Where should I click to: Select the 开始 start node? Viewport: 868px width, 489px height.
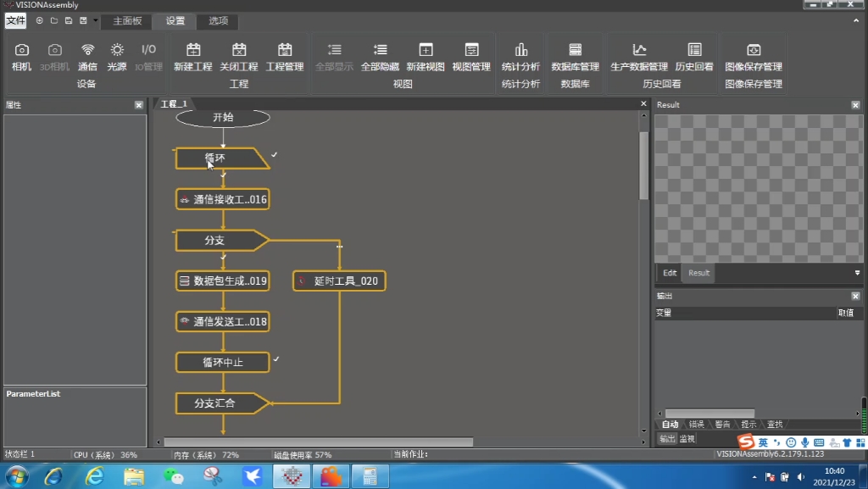click(x=223, y=118)
